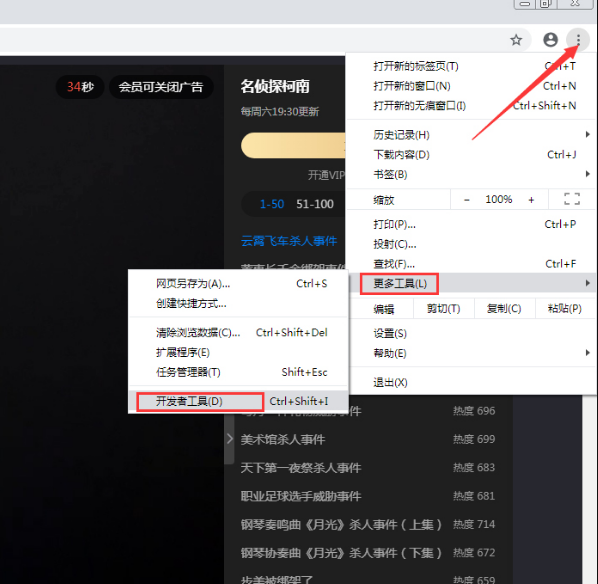
Task: Select Create shortcut submenu item
Action: point(238,304)
